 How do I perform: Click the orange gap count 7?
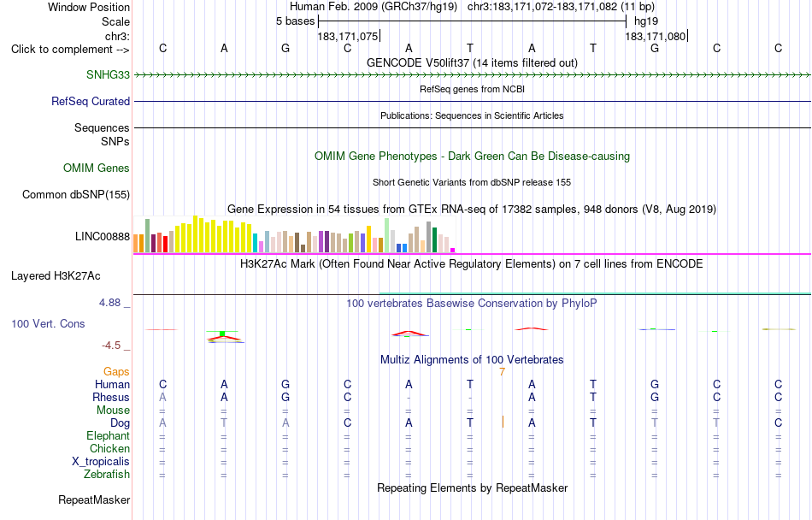coord(502,372)
